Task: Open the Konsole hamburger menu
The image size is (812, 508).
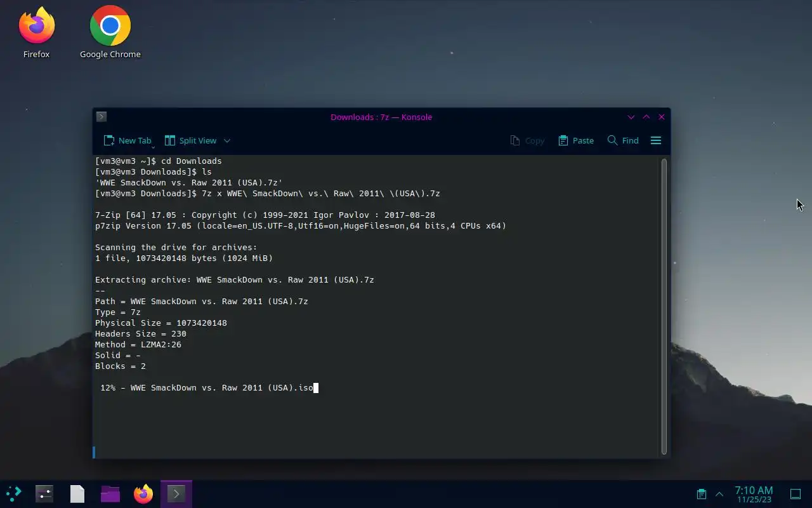Action: [656, 140]
